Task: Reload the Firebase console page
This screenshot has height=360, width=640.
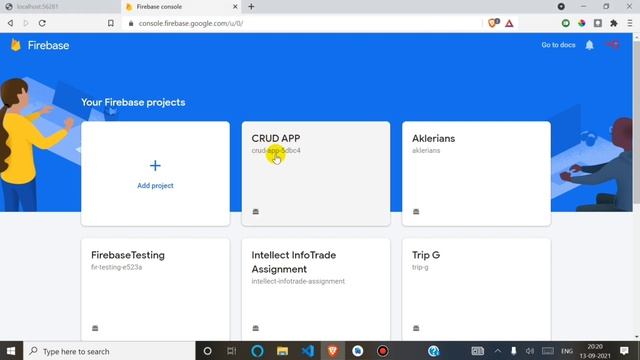Action: click(x=42, y=23)
